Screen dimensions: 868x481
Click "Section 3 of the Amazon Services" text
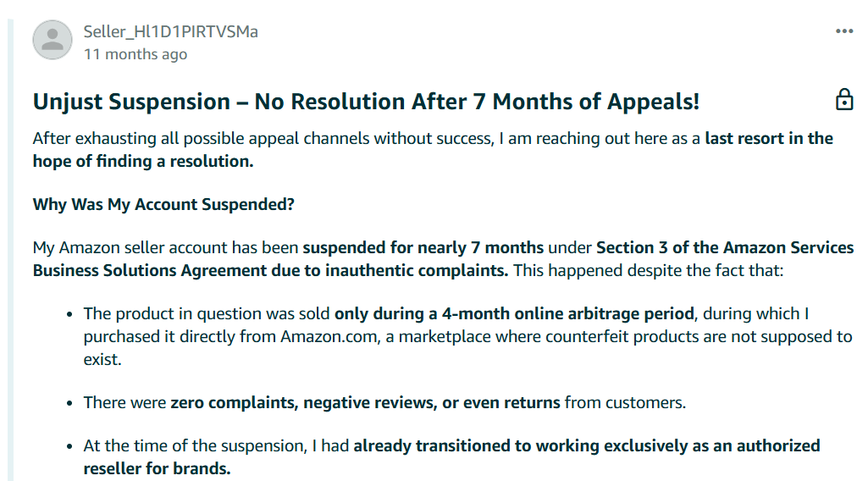click(x=725, y=247)
